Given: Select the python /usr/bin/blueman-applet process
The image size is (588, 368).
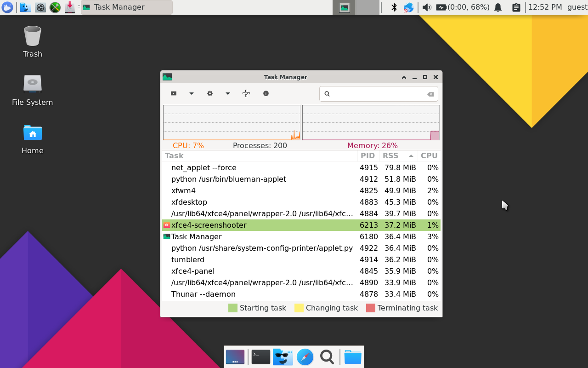Looking at the screenshot, I should tap(301, 179).
